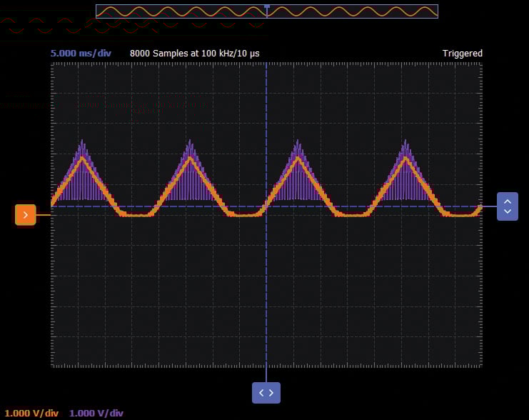Click the down chevron on trigger level handle

508,211
